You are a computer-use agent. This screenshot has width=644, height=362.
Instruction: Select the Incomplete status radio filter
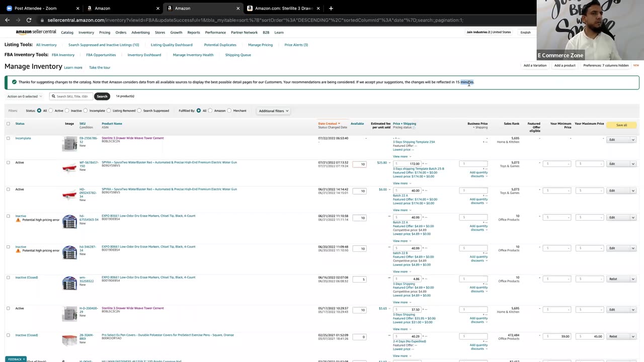86,111
